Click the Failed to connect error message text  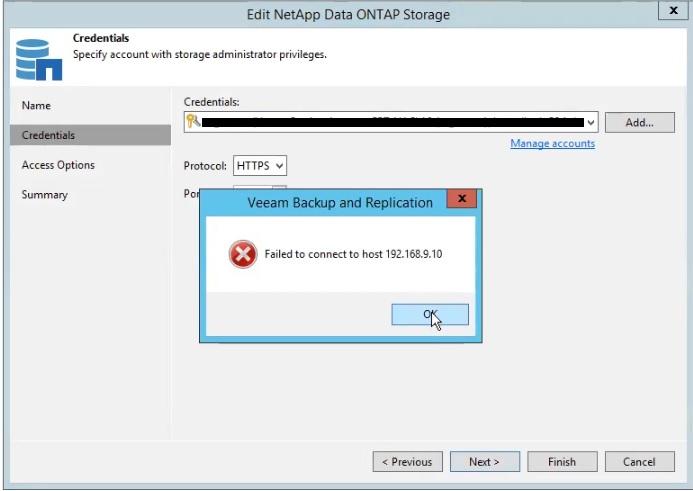[353, 255]
